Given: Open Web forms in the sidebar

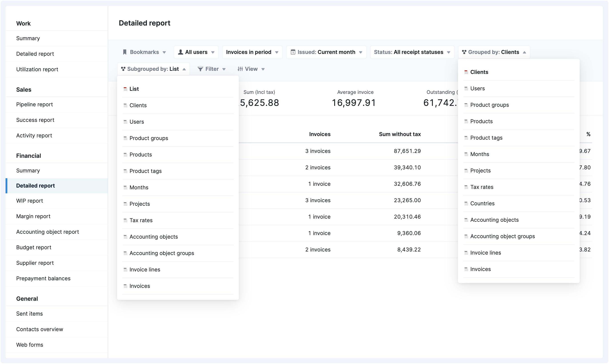Looking at the screenshot, I should 56,345.
